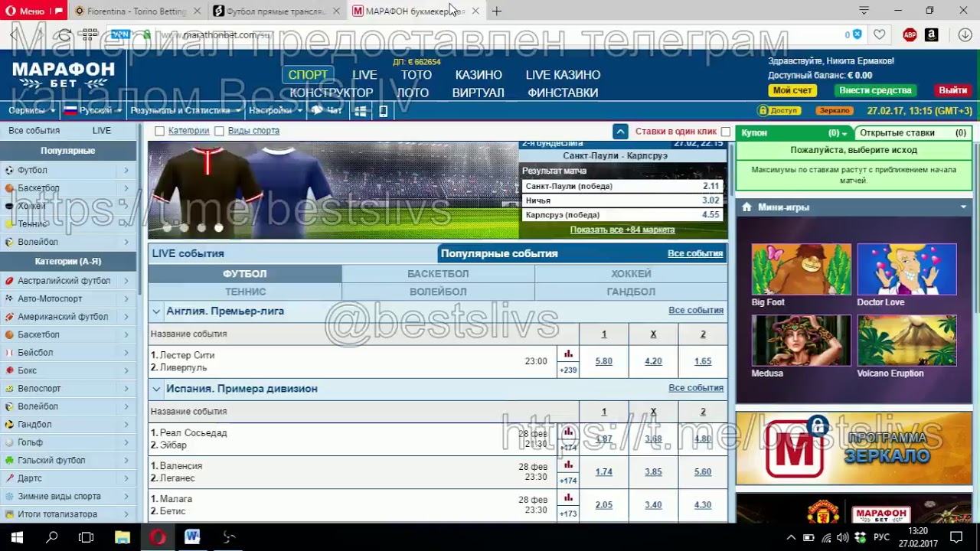Click the VPN badge in address bar

120,34
